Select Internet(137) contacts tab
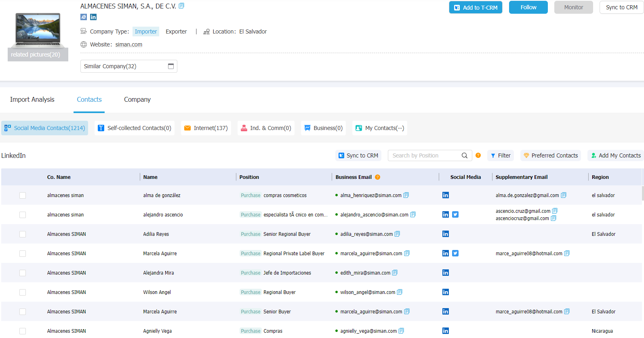 pos(206,128)
